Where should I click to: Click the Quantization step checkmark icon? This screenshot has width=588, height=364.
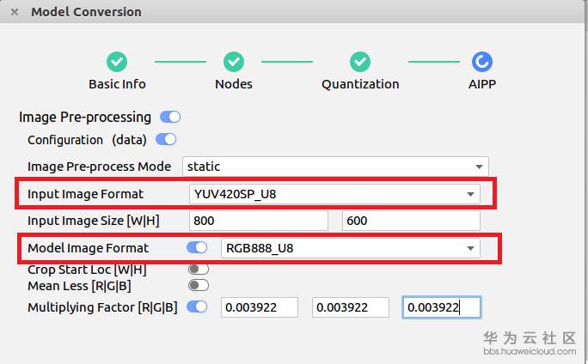[x=360, y=62]
